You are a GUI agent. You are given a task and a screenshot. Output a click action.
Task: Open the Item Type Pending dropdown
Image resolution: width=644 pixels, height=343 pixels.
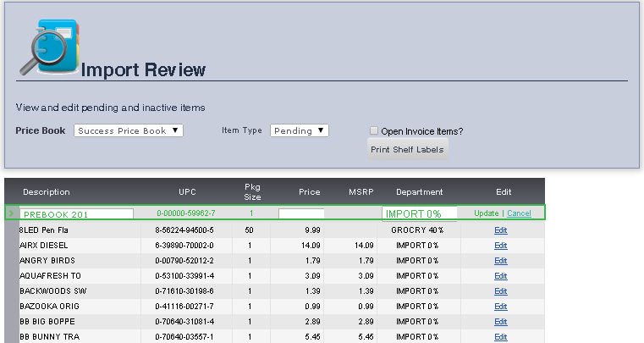tap(300, 130)
